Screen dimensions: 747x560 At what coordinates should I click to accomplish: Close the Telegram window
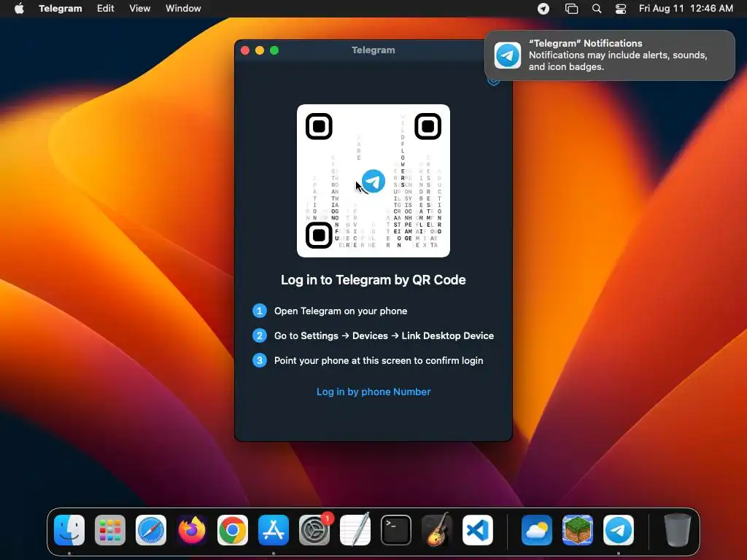click(x=245, y=50)
